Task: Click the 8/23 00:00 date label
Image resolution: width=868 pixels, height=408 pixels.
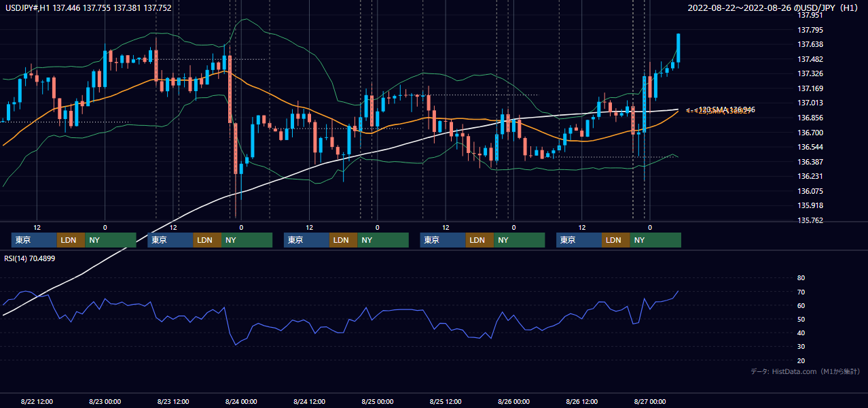Action: click(105, 402)
